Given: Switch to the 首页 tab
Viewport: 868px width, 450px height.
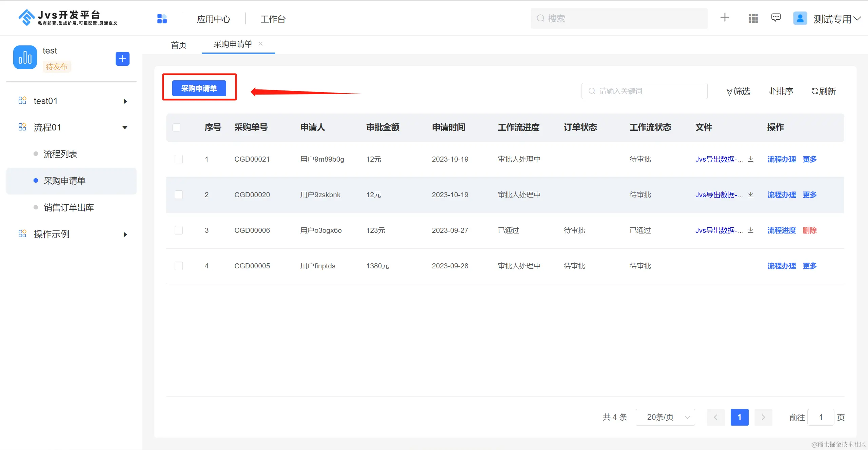Looking at the screenshot, I should click(x=179, y=45).
